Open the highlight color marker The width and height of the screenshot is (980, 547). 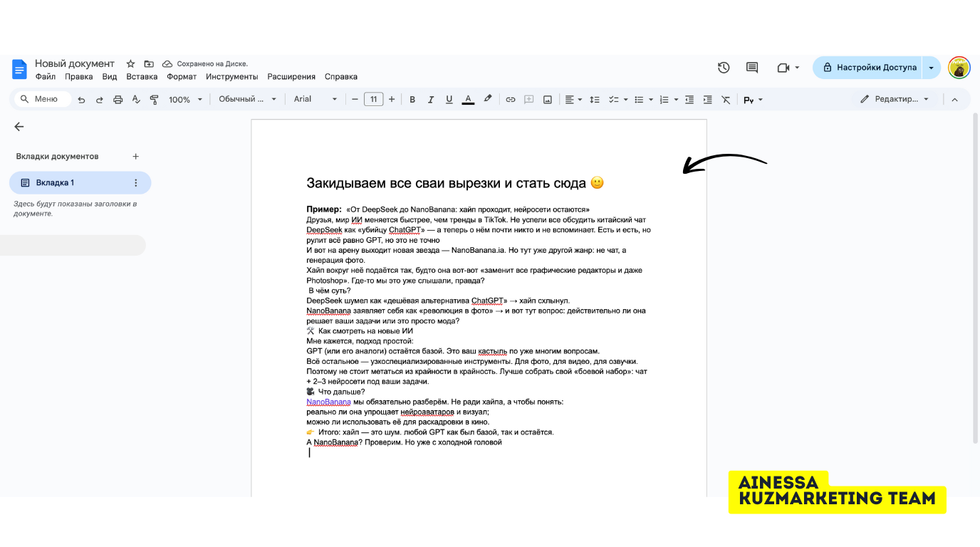coord(488,100)
